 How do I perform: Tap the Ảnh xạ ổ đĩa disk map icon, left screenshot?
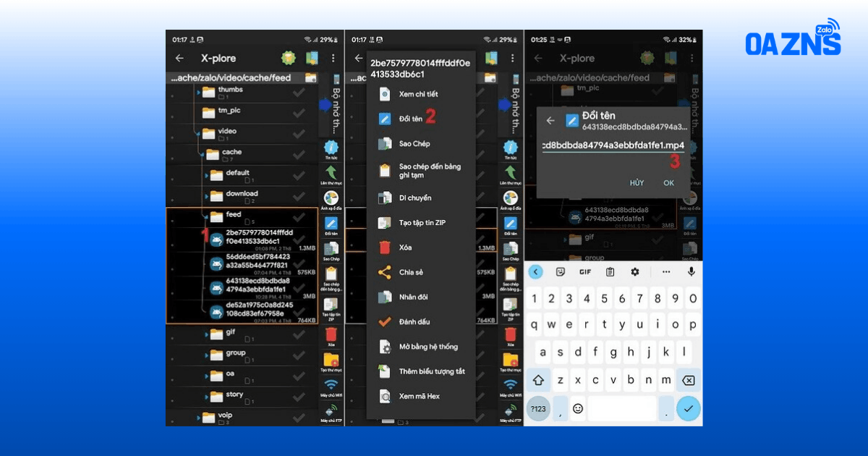(x=331, y=198)
